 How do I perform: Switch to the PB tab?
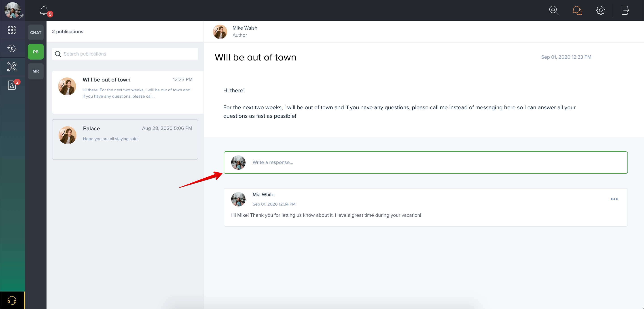(36, 52)
